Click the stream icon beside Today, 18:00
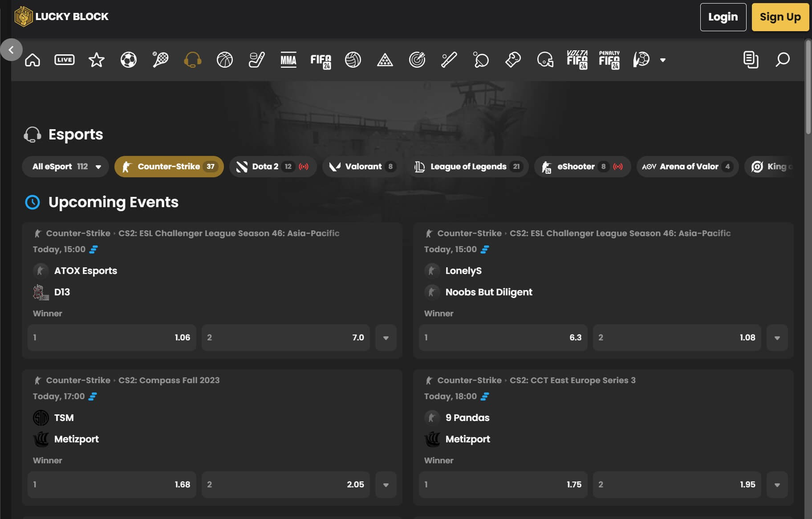Screen dimensions: 812x519 [x=485, y=396]
